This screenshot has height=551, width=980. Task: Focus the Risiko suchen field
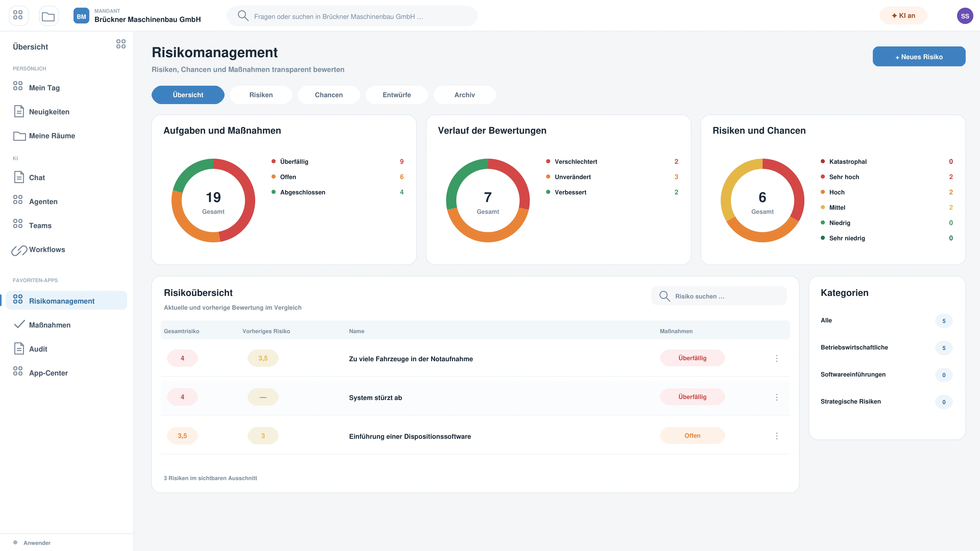pos(719,296)
